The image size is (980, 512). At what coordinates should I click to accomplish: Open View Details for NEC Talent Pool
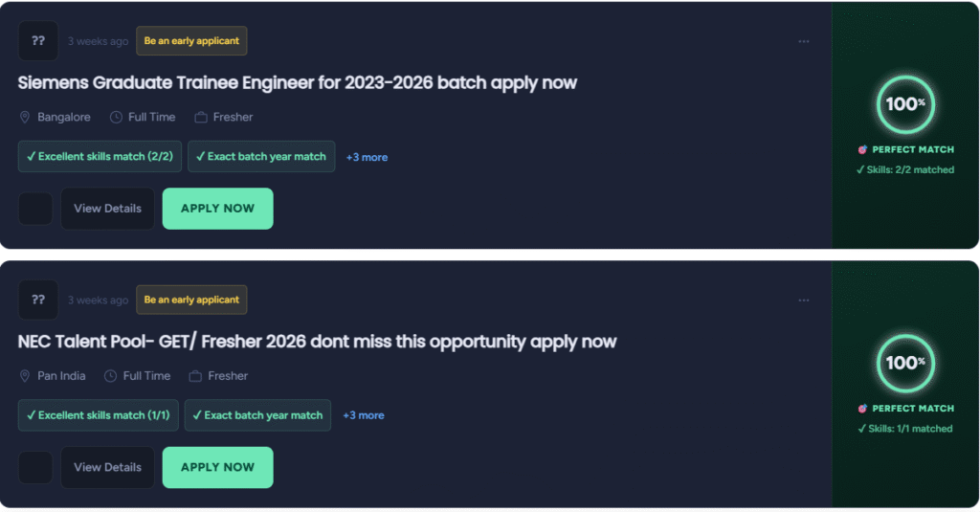coord(107,467)
